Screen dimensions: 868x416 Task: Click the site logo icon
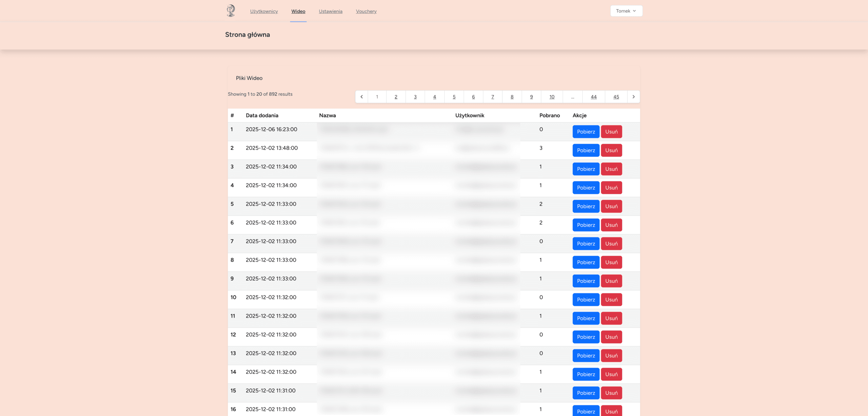(x=231, y=11)
